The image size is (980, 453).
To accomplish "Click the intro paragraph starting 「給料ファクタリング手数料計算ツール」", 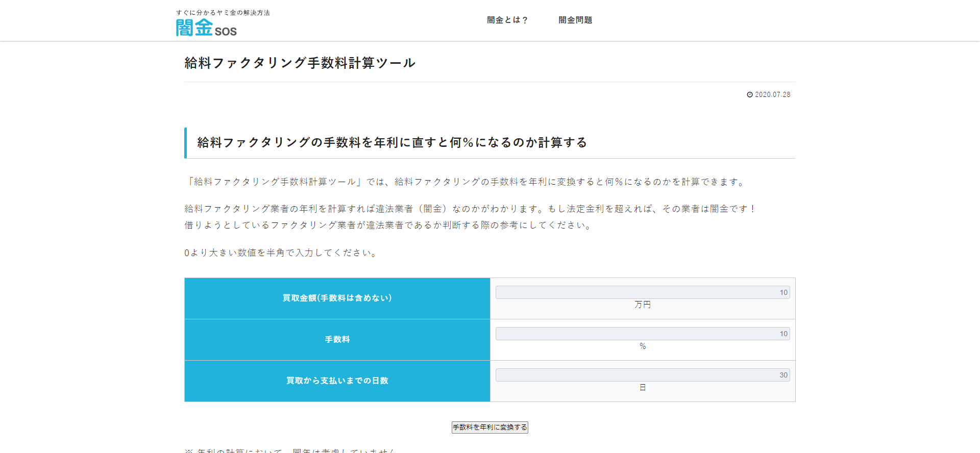I will point(465,182).
